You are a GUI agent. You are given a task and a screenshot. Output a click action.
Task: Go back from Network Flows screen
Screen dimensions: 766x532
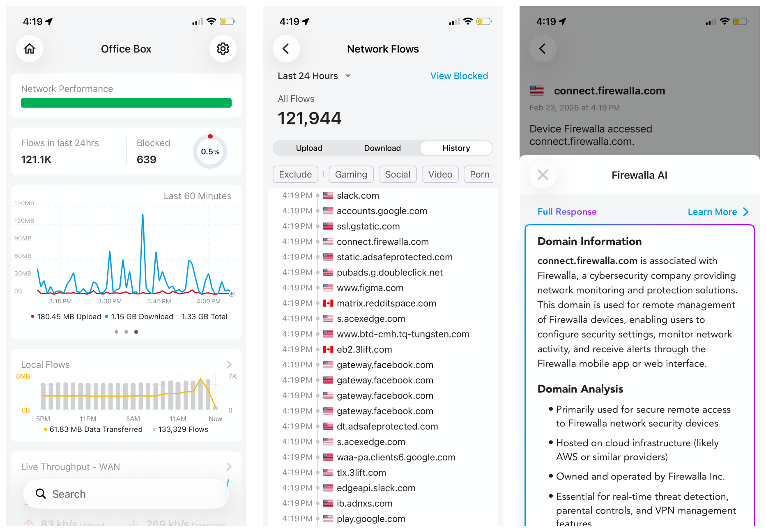pyautogui.click(x=286, y=49)
